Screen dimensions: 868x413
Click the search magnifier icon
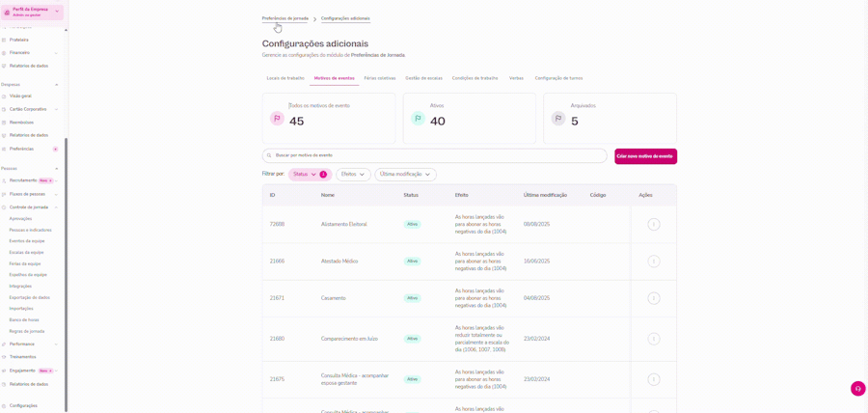tap(270, 155)
